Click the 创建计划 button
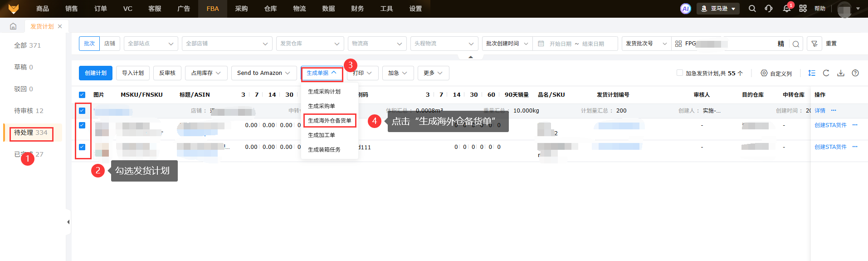Image resolution: width=868 pixels, height=261 pixels. (x=96, y=73)
